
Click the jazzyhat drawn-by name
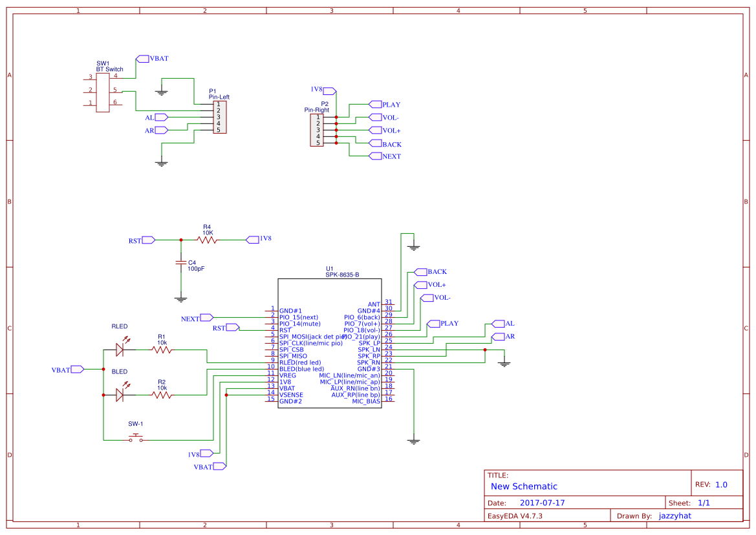(x=675, y=515)
